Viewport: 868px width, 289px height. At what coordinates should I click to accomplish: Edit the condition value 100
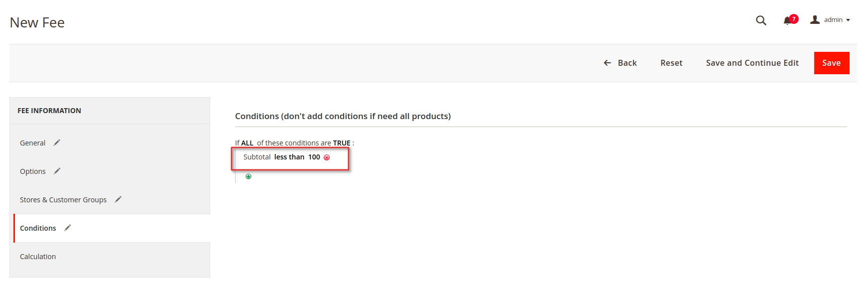pyautogui.click(x=314, y=157)
